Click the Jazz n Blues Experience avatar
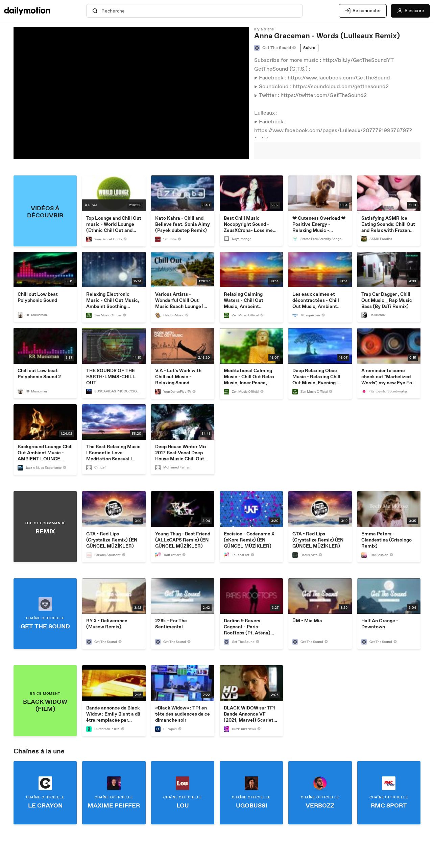The width and height of the screenshot is (434, 868). pos(20,468)
